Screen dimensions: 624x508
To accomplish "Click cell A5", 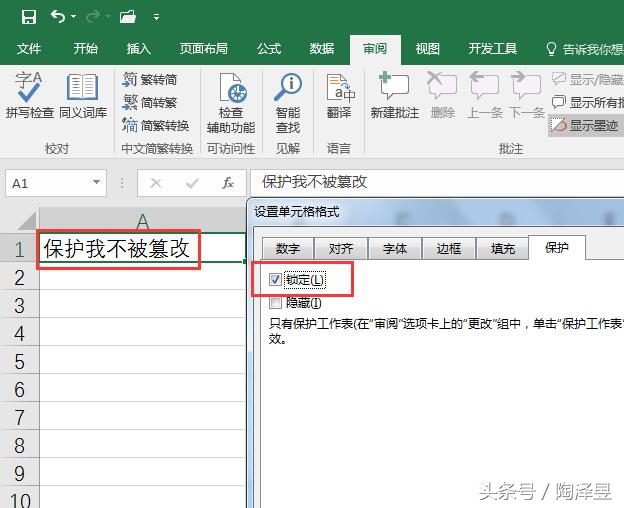I will click(142, 360).
